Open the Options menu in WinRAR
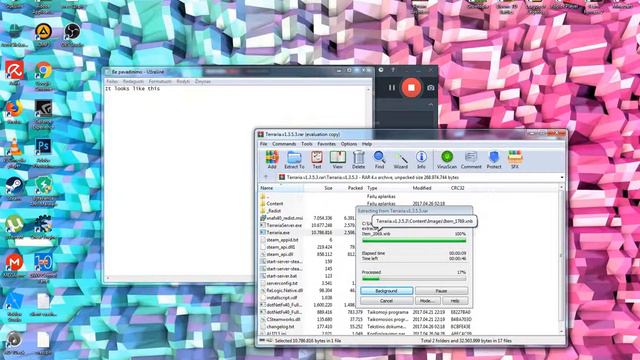The height and width of the screenshot is (360, 640). coord(349,144)
